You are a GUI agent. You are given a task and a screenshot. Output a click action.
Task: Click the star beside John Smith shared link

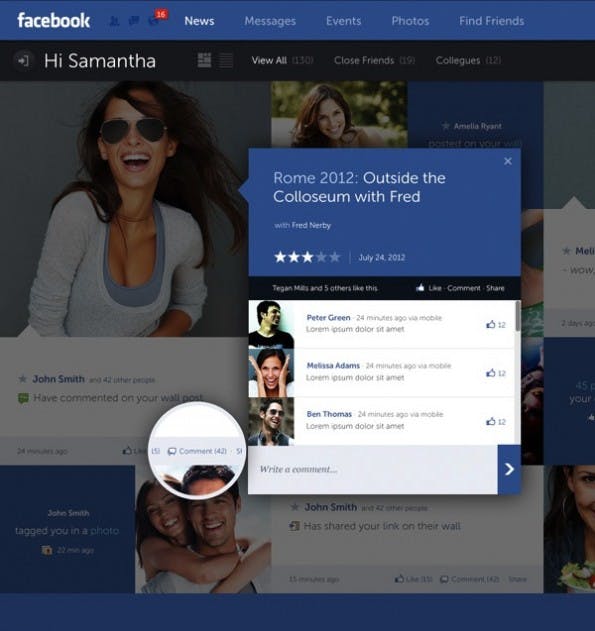click(295, 507)
